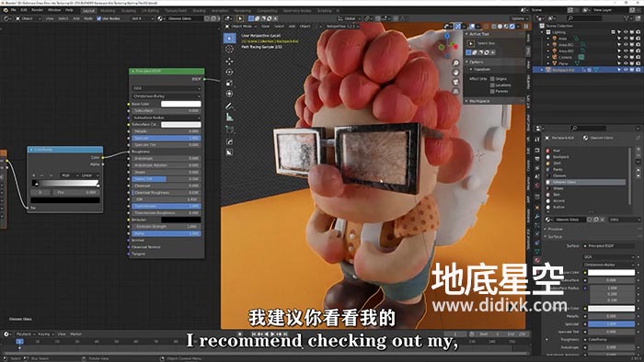Screen dimensions: 644x362
Task: Toggle Use Nodes checkbox
Action: [x=99, y=18]
